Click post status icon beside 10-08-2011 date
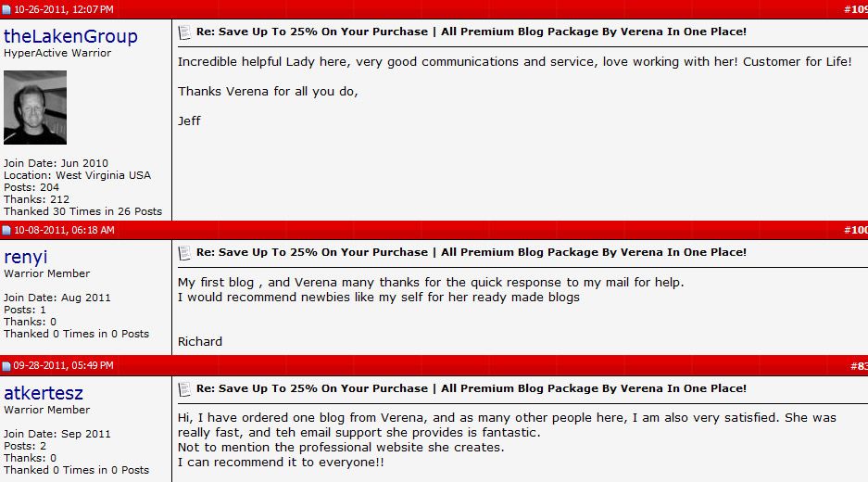 click(x=6, y=230)
